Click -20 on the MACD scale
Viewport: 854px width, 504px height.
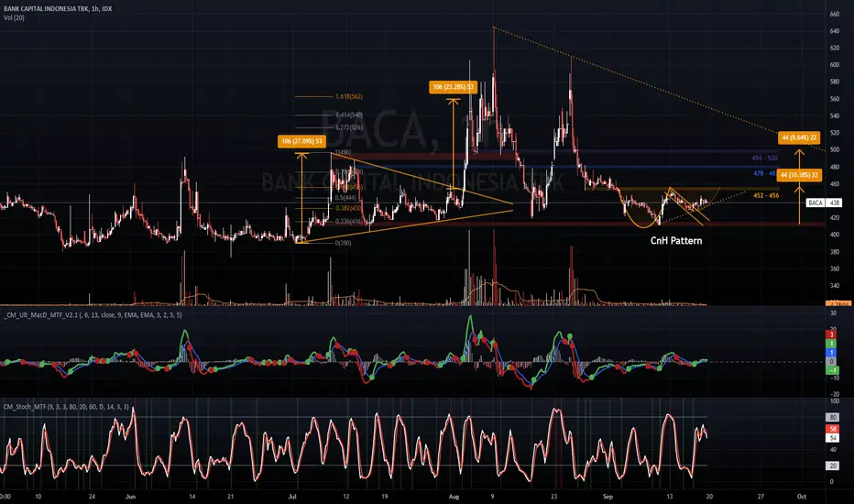coord(834,394)
